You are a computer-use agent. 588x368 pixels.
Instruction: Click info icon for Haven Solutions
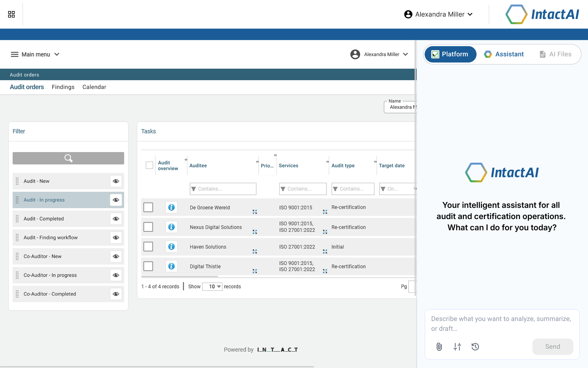click(171, 247)
